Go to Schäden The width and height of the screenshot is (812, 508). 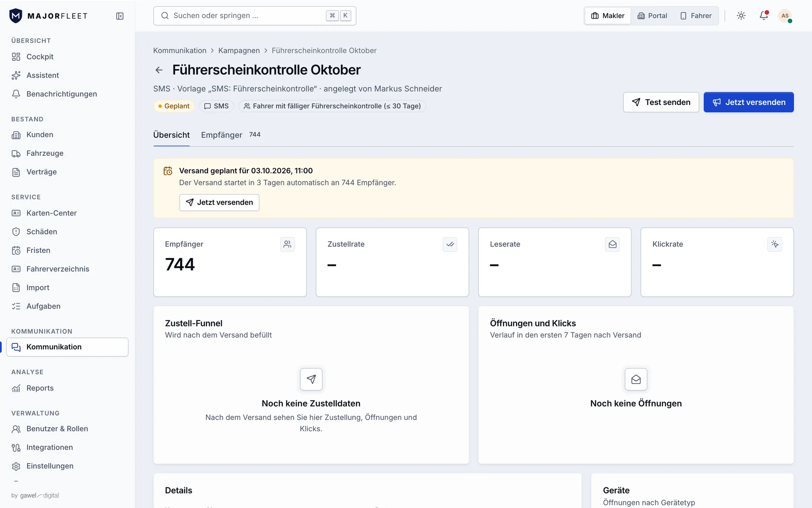(67, 232)
